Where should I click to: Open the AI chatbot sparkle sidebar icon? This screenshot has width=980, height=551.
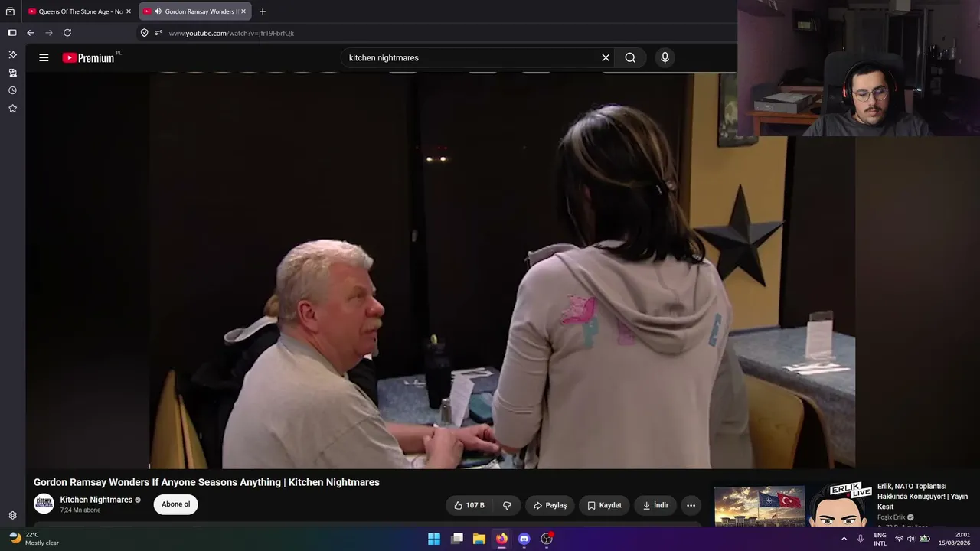coord(12,54)
